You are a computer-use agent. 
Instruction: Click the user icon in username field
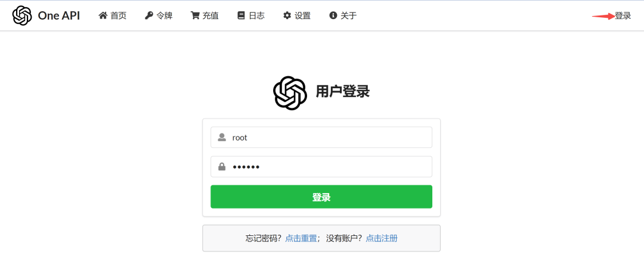(x=222, y=138)
